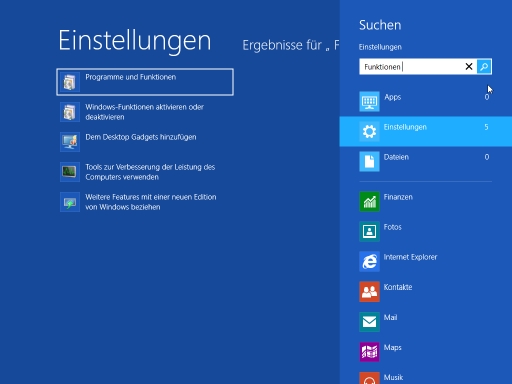Search within Musik label
The width and height of the screenshot is (512, 384).
click(x=393, y=377)
